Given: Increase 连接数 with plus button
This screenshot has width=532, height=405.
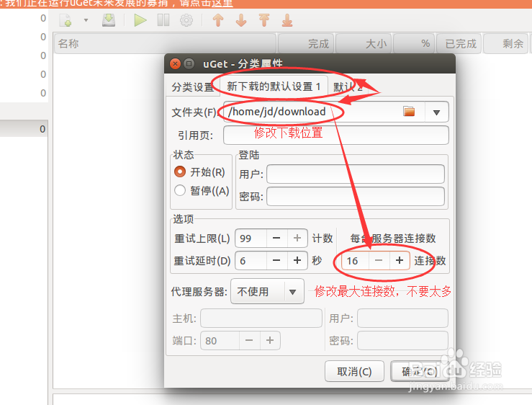Looking at the screenshot, I should [400, 261].
